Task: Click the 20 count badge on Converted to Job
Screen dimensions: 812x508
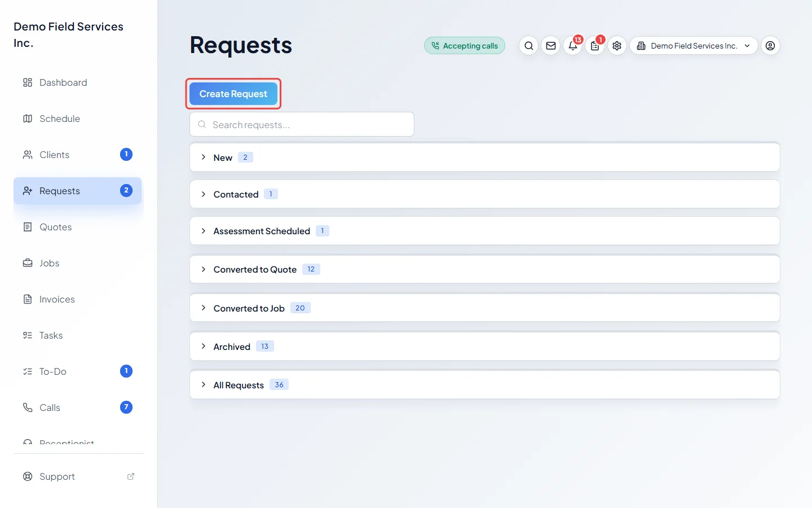Action: tap(300, 308)
